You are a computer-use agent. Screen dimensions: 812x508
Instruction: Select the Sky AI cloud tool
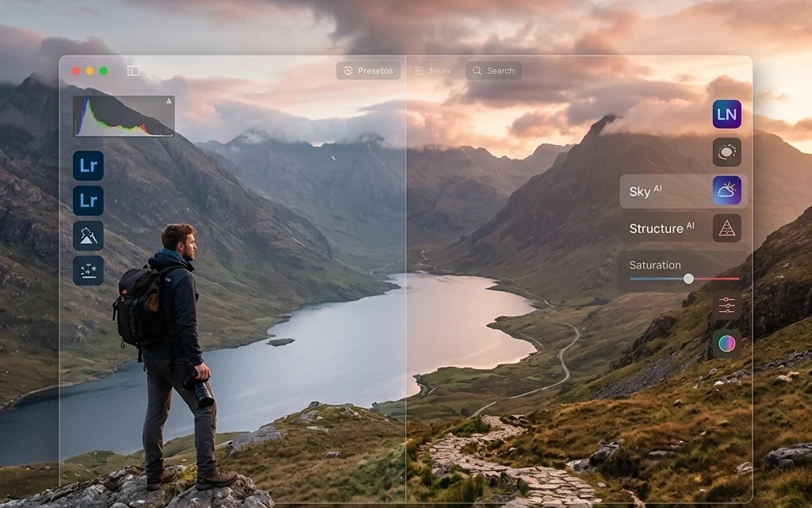coord(728,190)
